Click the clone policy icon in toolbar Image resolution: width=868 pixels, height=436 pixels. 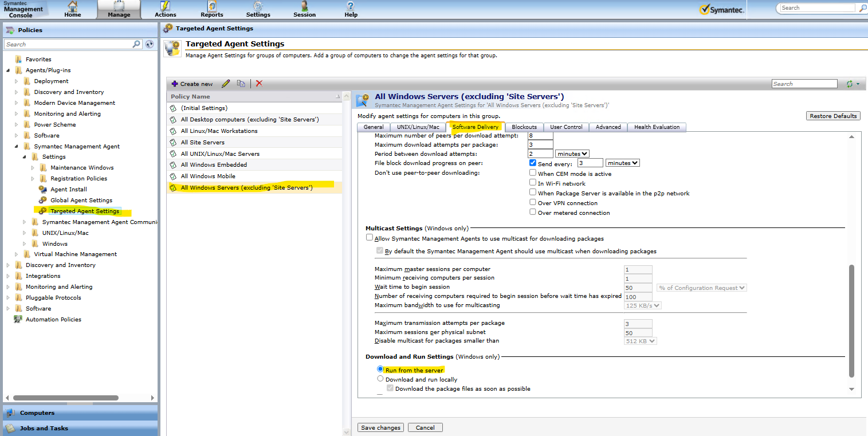[x=241, y=84]
